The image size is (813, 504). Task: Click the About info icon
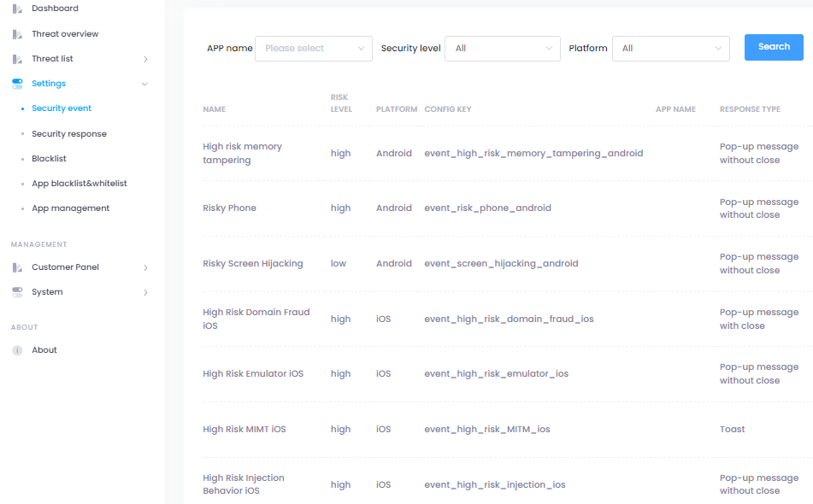17,350
